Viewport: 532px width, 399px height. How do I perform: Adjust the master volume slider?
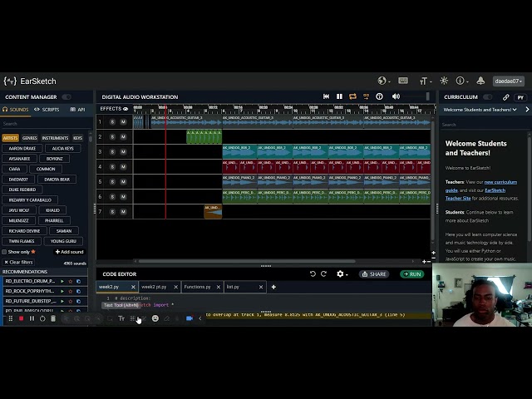tap(416, 96)
